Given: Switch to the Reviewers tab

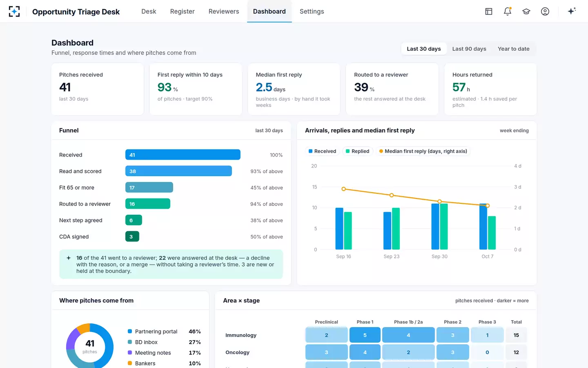Looking at the screenshot, I should (x=224, y=11).
